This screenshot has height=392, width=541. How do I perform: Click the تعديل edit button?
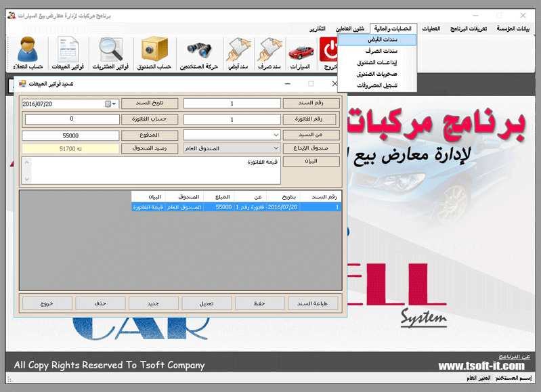click(x=207, y=303)
